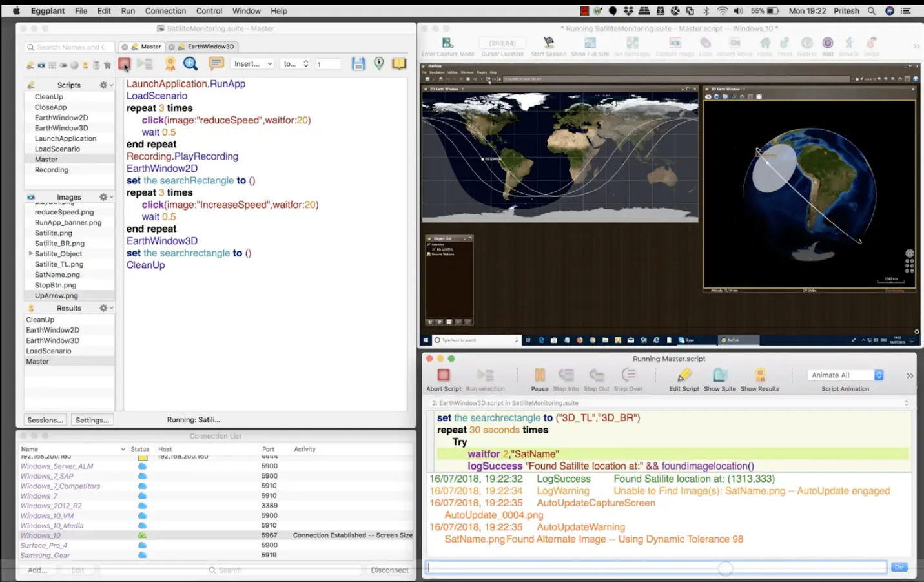
Task: Expand the Satilite_Object image folder
Action: (x=30, y=254)
